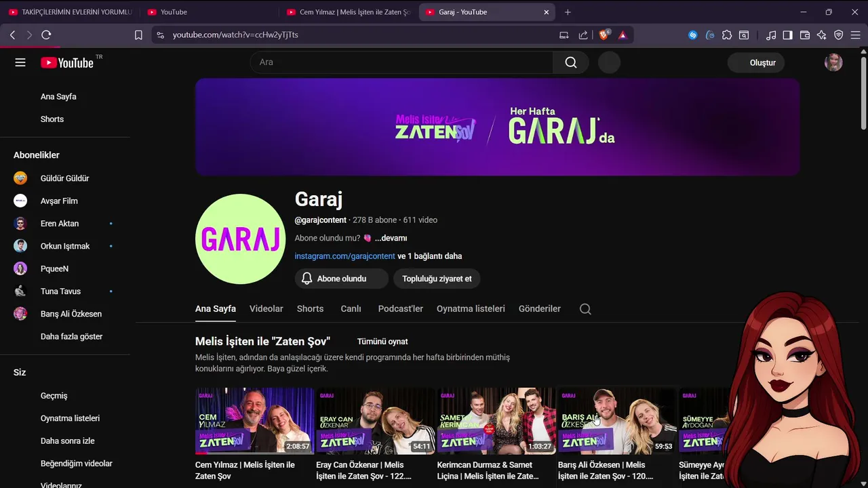Image resolution: width=868 pixels, height=488 pixels.
Task: Switch to the Podcast'ler tab
Action: (400, 308)
